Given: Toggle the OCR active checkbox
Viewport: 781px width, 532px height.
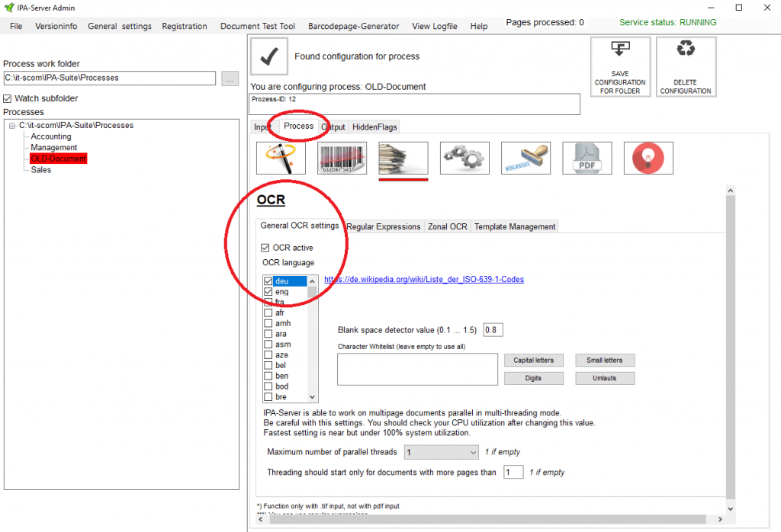Looking at the screenshot, I should (265, 248).
